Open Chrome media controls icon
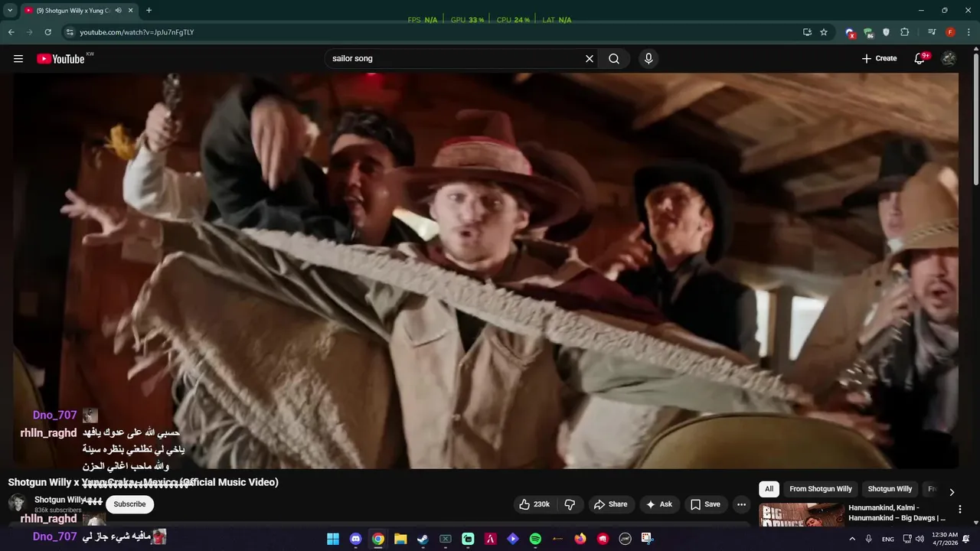Viewport: 980px width, 551px height. point(932,32)
